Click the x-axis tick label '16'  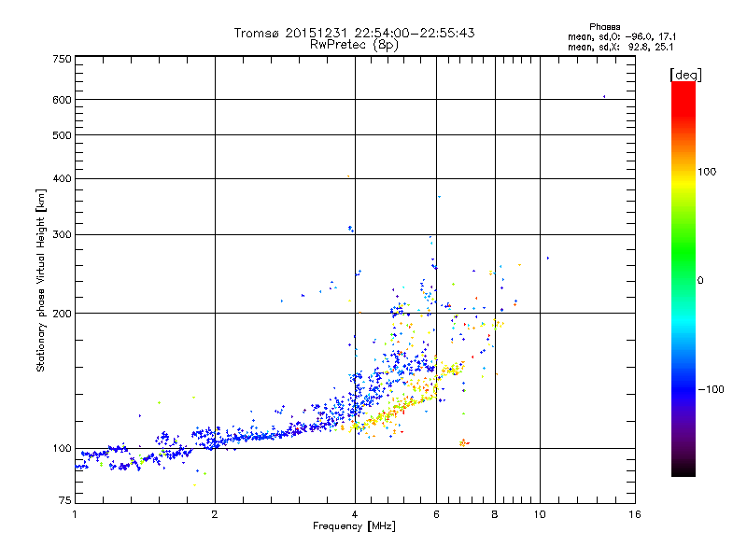point(635,514)
